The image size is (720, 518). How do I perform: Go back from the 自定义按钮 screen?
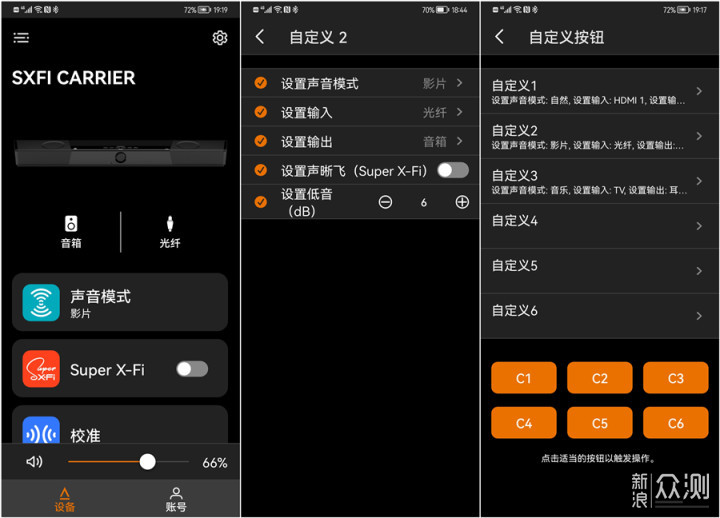tap(500, 37)
